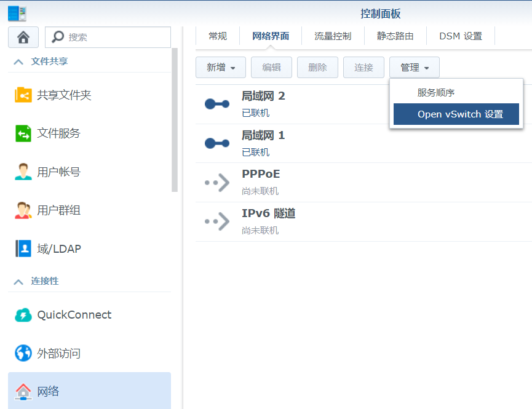Screen dimensions: 532x409
Task: Select the 用户帐号 user account icon
Action: [x=23, y=172]
